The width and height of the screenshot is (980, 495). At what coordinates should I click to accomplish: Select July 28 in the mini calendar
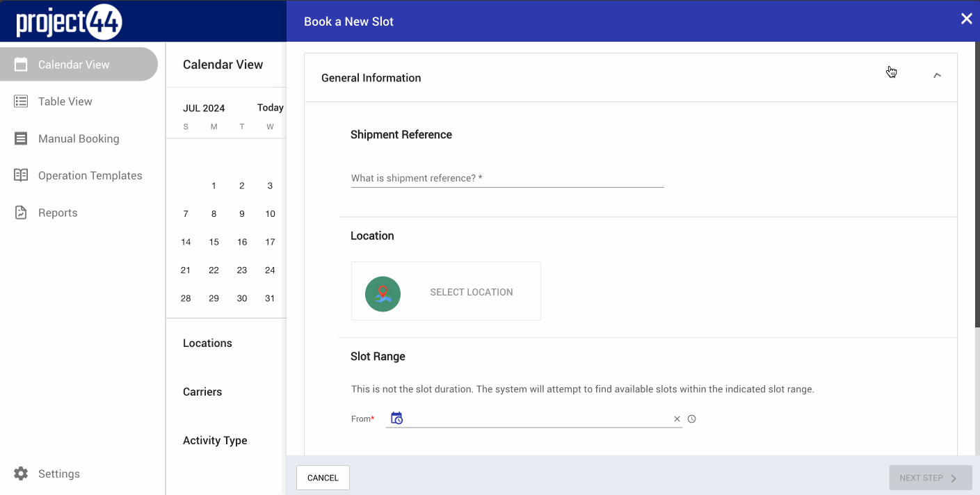coord(186,298)
